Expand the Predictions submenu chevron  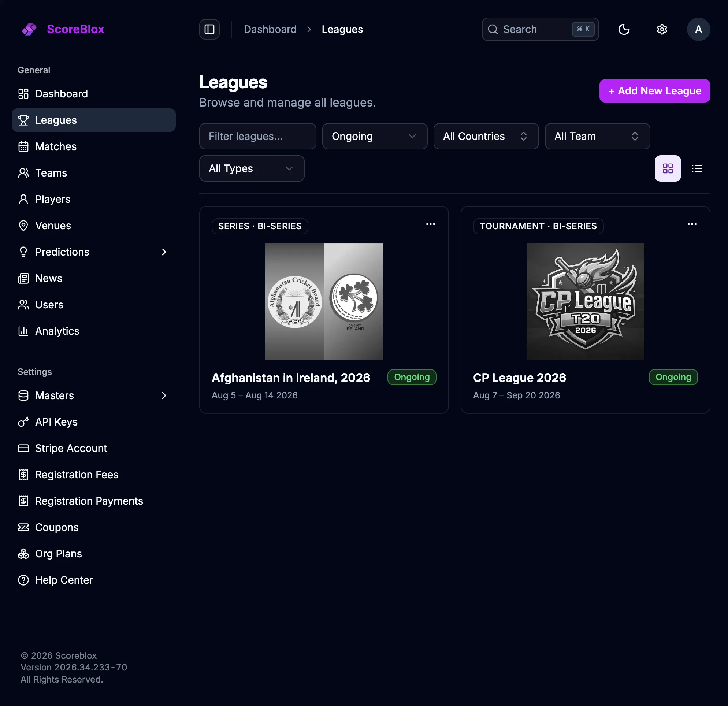click(164, 252)
